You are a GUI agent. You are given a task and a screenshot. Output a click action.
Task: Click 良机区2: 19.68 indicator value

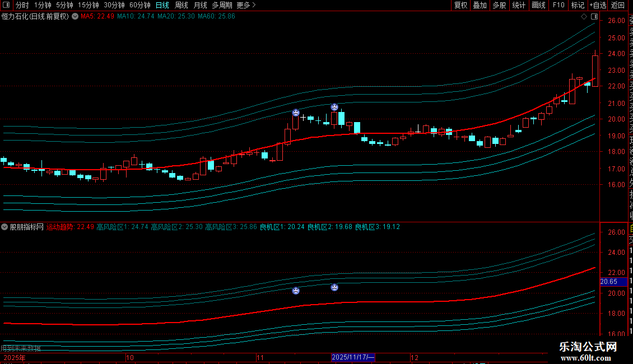(x=330, y=227)
